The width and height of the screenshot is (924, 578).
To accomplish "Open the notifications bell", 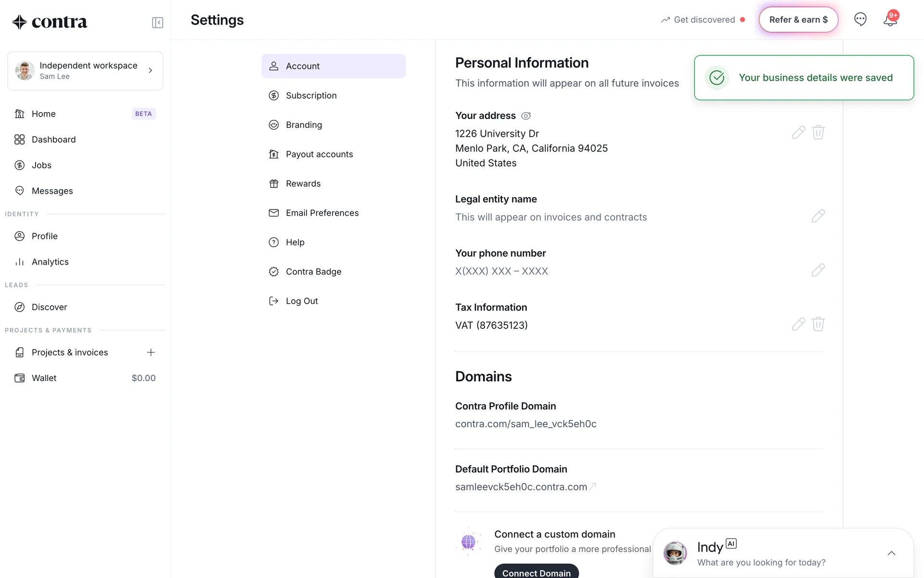I will point(890,20).
